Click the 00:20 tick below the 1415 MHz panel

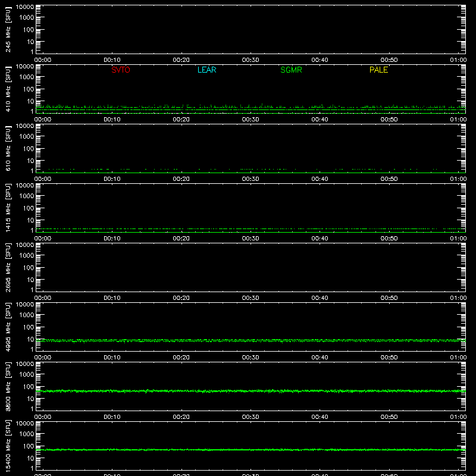pos(181,239)
